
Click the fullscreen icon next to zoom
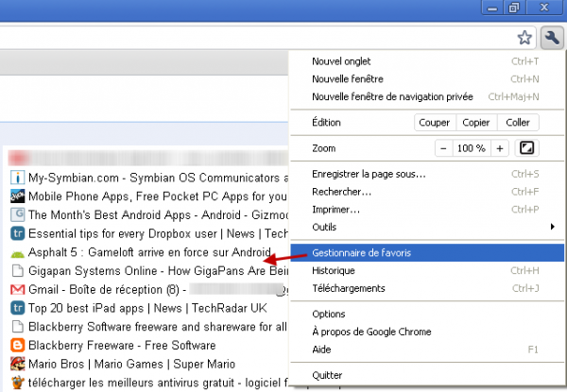tap(527, 148)
